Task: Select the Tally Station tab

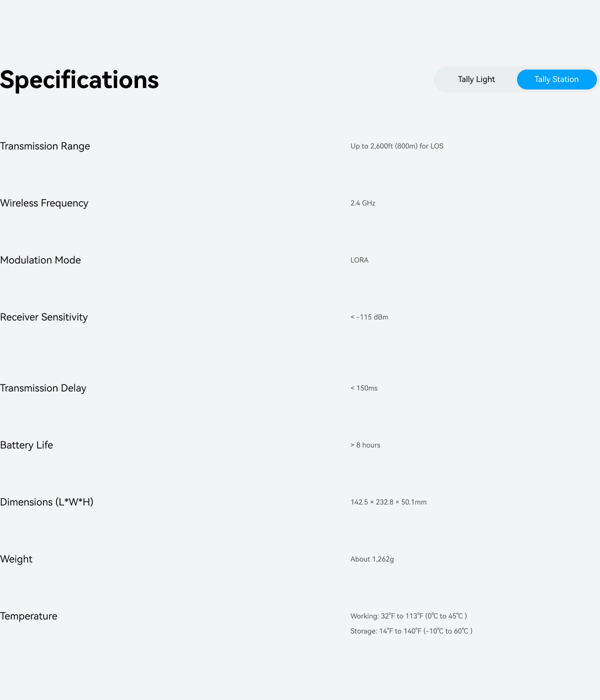Action: 556,79
